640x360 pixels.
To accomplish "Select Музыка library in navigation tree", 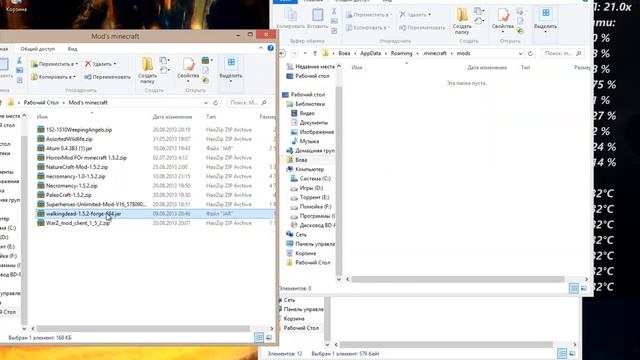I will 305,141.
